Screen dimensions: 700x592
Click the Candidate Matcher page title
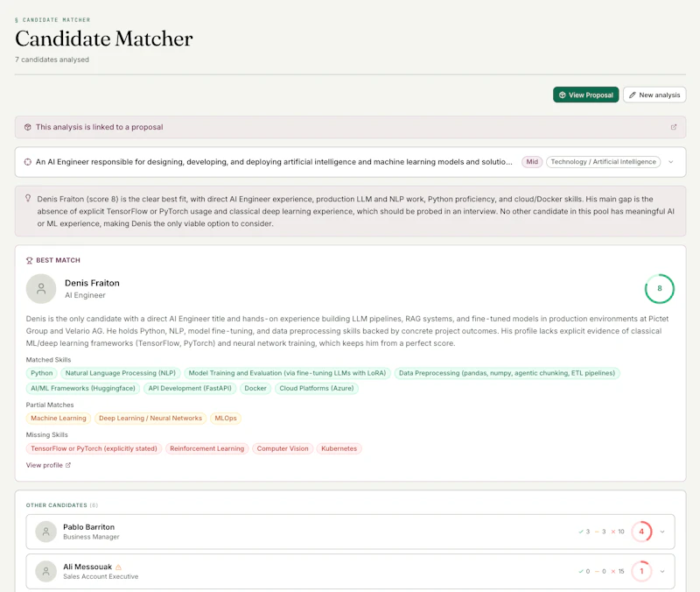point(103,39)
